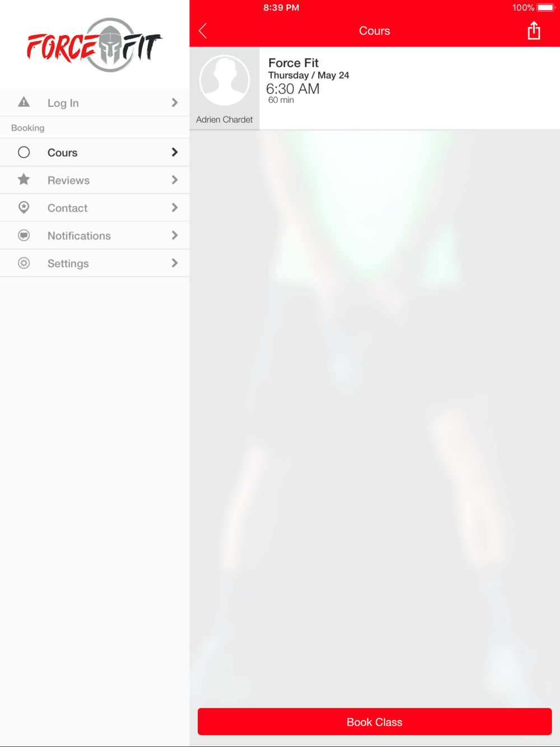Open the share sheet icon
This screenshot has width=560, height=747.
click(x=534, y=31)
